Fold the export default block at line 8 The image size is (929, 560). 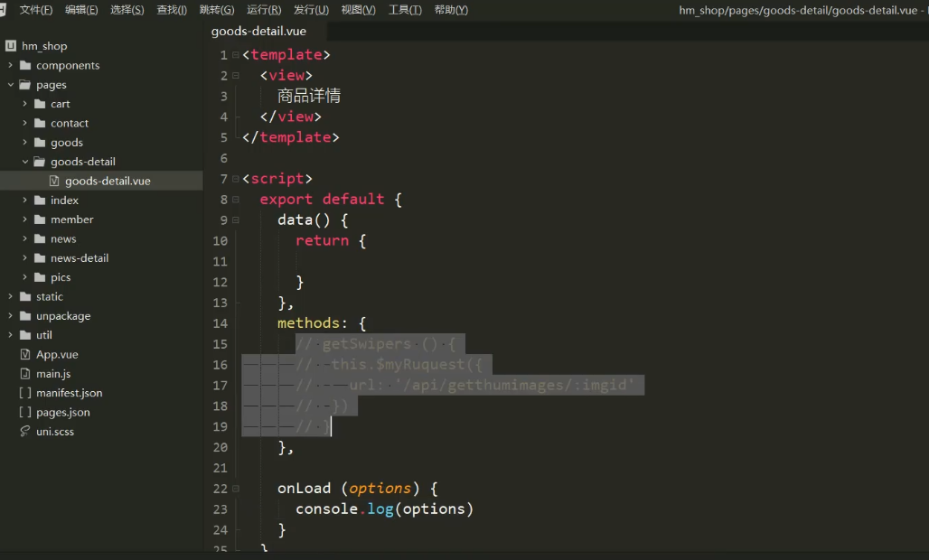pos(236,200)
